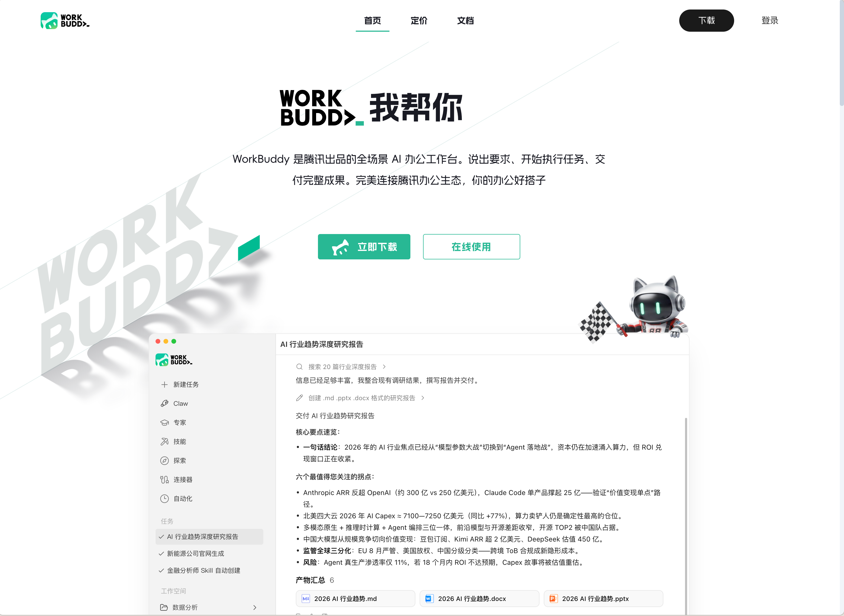Image resolution: width=844 pixels, height=616 pixels.
Task: Open file 2026 AI 行业趋势.md
Action: (x=355, y=599)
